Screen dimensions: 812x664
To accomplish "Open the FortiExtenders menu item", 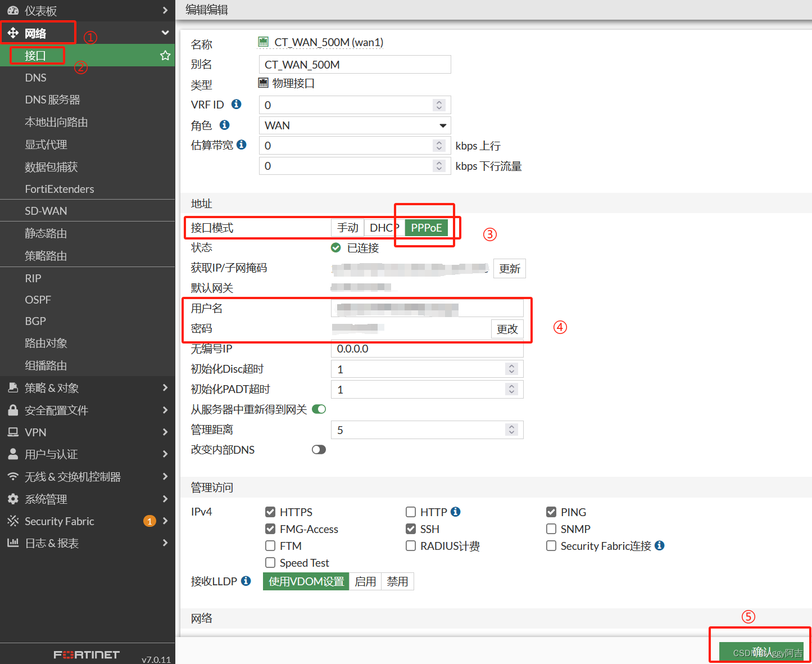I will tap(60, 189).
